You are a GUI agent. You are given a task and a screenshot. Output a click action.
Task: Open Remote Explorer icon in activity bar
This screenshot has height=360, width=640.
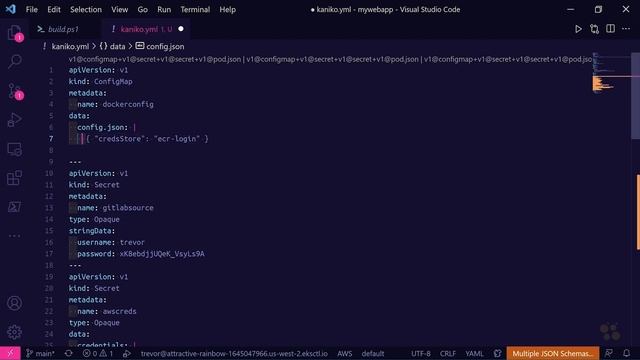pos(15,149)
